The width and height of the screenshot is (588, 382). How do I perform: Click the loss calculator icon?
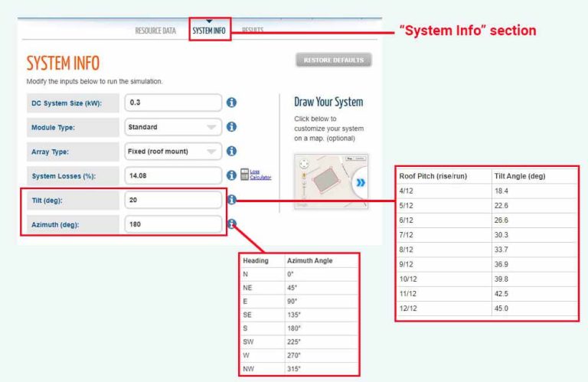(244, 175)
